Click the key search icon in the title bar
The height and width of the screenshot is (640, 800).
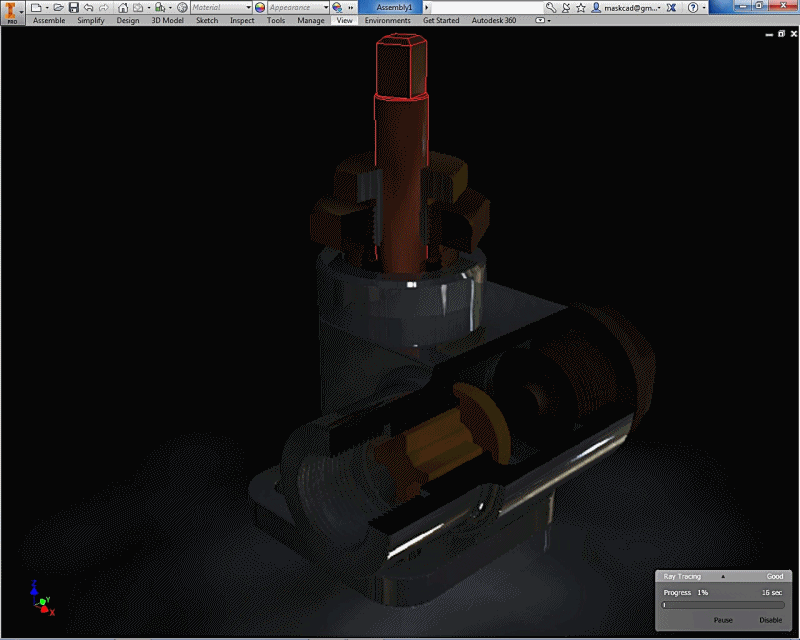click(x=551, y=7)
